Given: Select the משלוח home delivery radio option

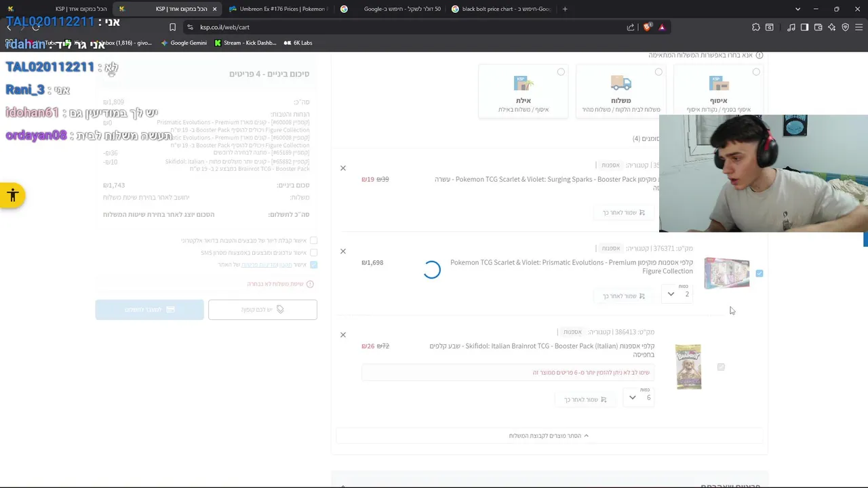Looking at the screenshot, I should click(658, 72).
